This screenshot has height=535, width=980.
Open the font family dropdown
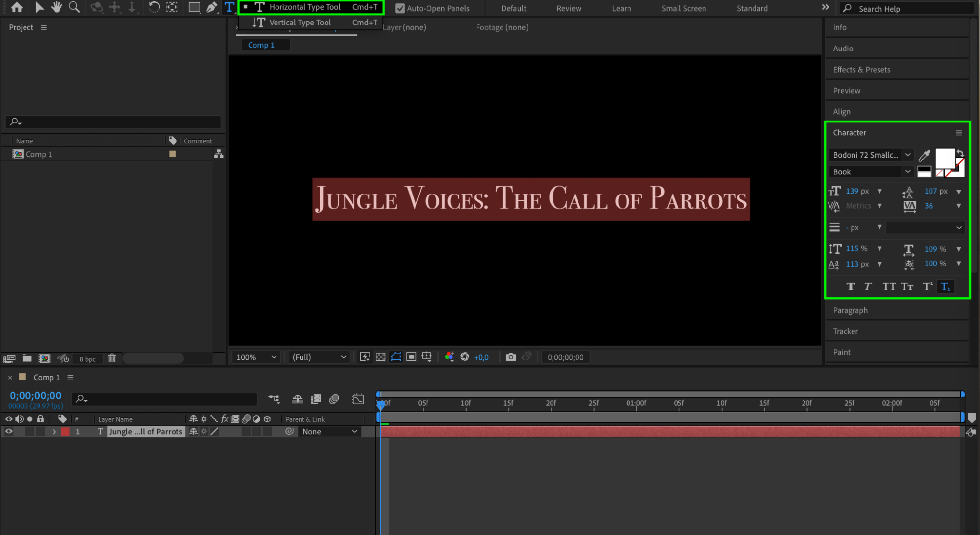tap(908, 155)
